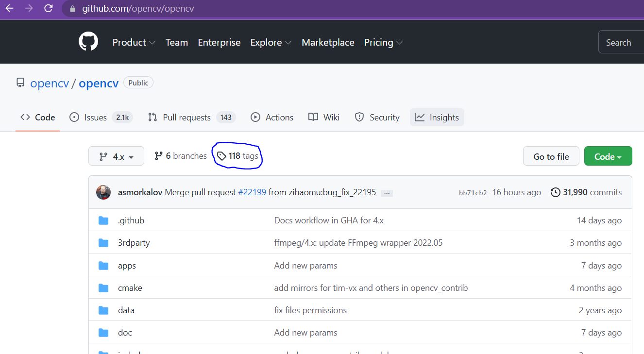Open the fix files permissions commit message

point(310,310)
